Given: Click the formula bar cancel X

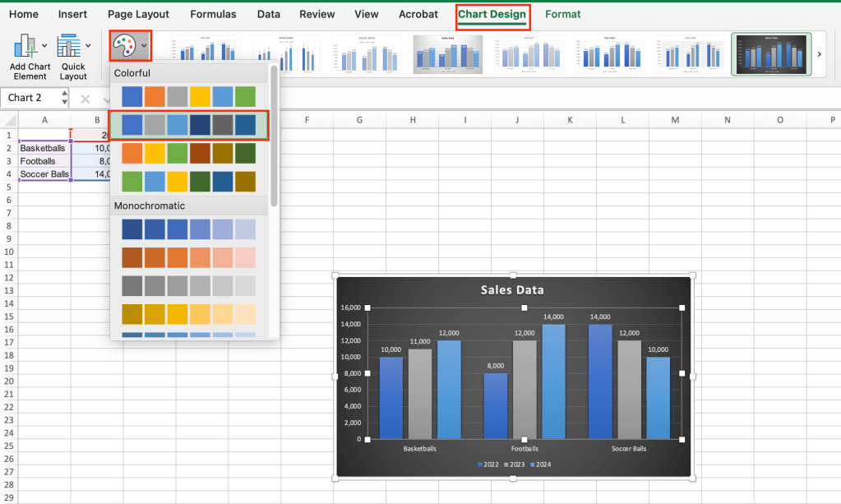Looking at the screenshot, I should [x=85, y=99].
